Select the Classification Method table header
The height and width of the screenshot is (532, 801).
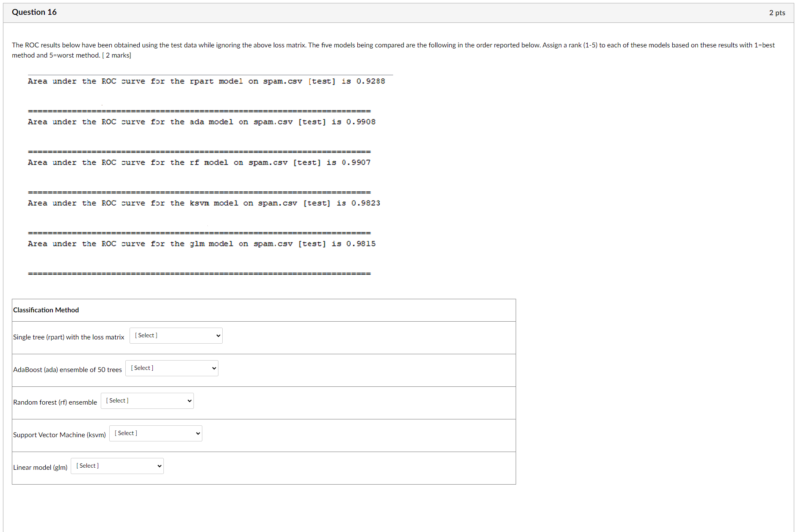[46, 310]
